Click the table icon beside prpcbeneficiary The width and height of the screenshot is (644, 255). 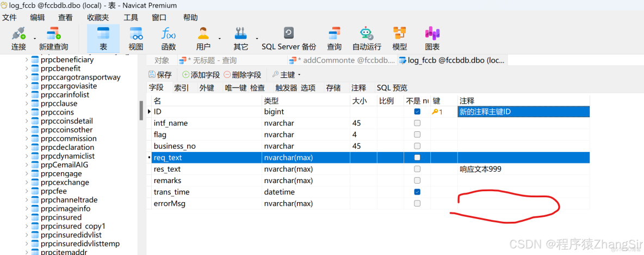tap(35, 59)
